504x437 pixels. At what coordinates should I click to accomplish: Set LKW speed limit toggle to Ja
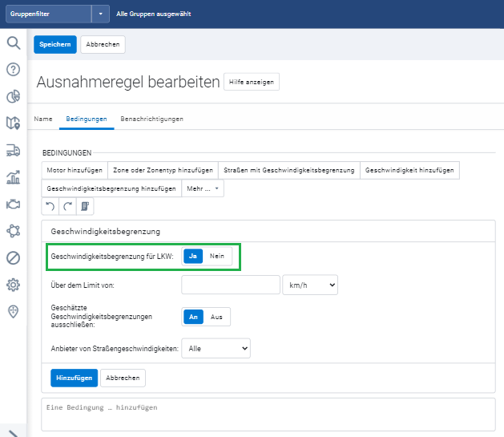click(192, 256)
